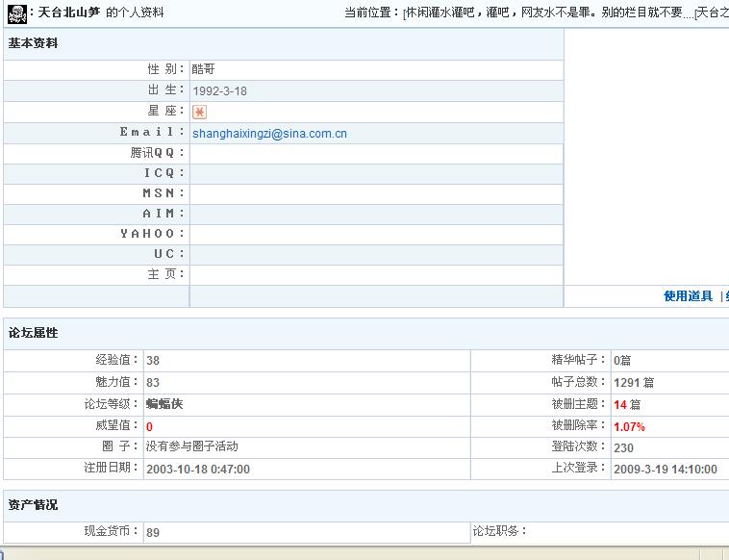729x560 pixels.
Task: Select the 魅力值 value 83
Action: pos(153,382)
